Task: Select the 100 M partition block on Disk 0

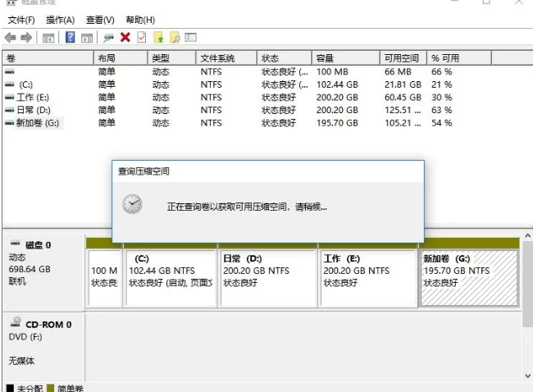Action: 105,278
